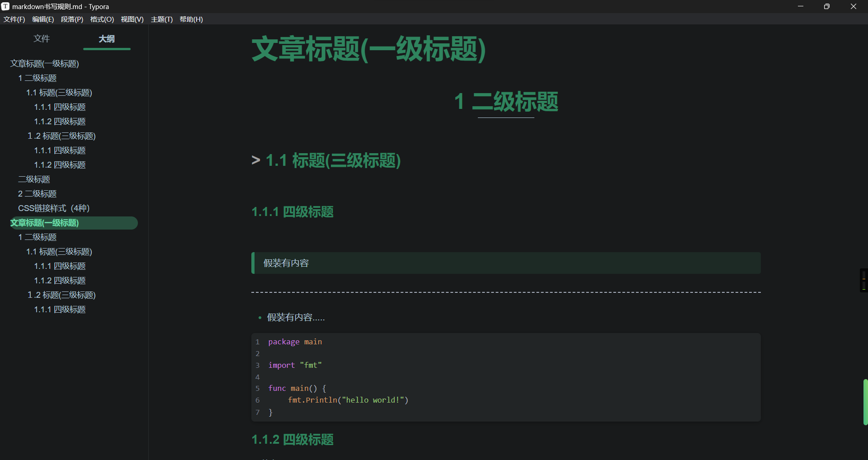868x460 pixels.
Task: Click code line fmt.Println("hello world!")
Action: (x=348, y=400)
